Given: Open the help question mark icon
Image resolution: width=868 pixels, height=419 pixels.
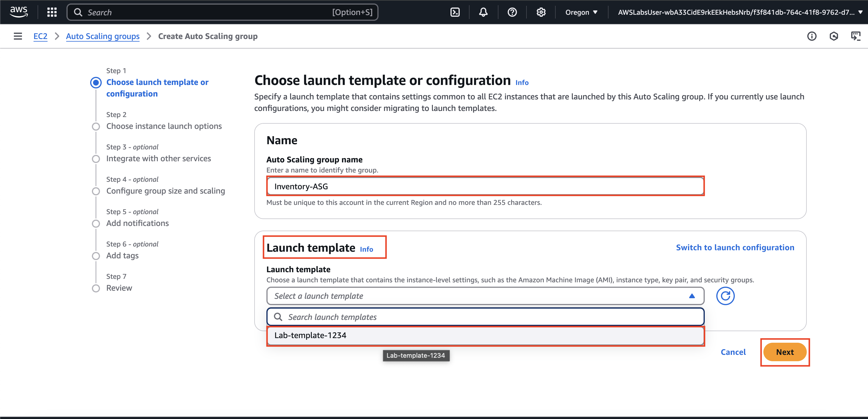Looking at the screenshot, I should point(512,12).
